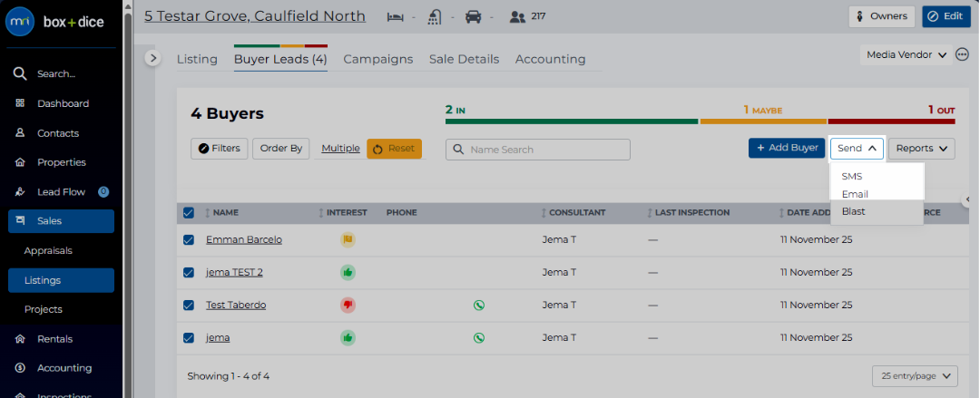Select the Buyer Leads (4) tab
Image resolution: width=980 pixels, height=398 pixels.
coord(280,59)
